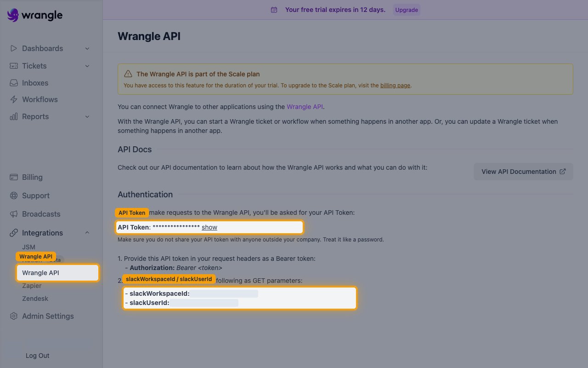Go to Inboxes

click(x=35, y=83)
